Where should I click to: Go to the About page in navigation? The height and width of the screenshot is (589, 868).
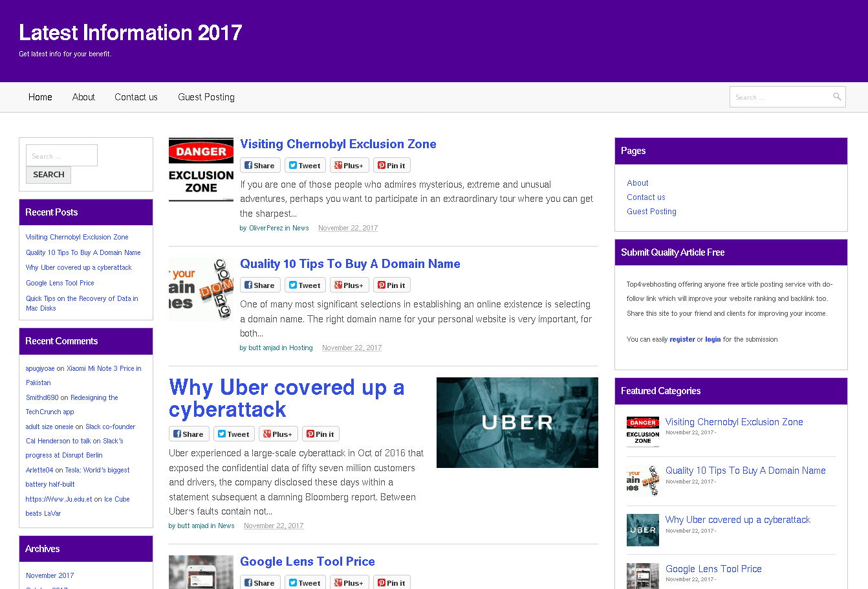click(83, 97)
